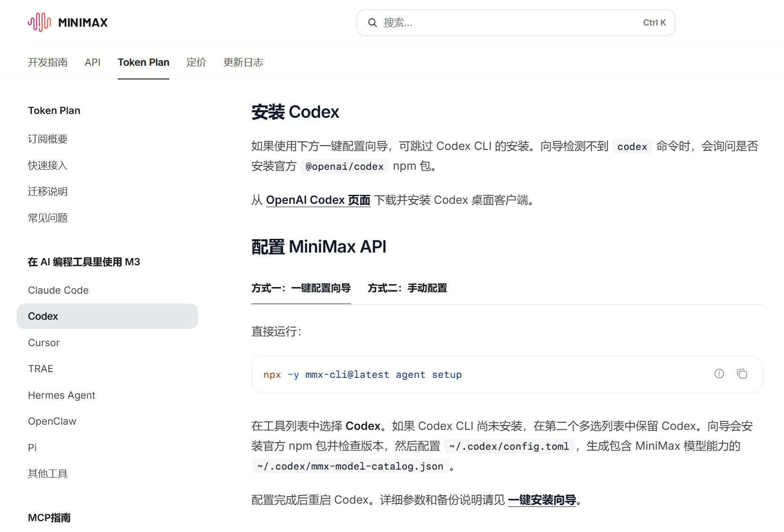Open 常见问题 in sidebar
The image size is (784, 532).
pyautogui.click(x=48, y=218)
